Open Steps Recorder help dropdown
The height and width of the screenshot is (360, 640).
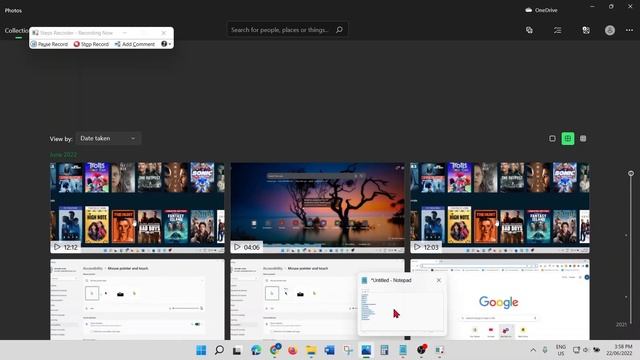click(x=166, y=44)
